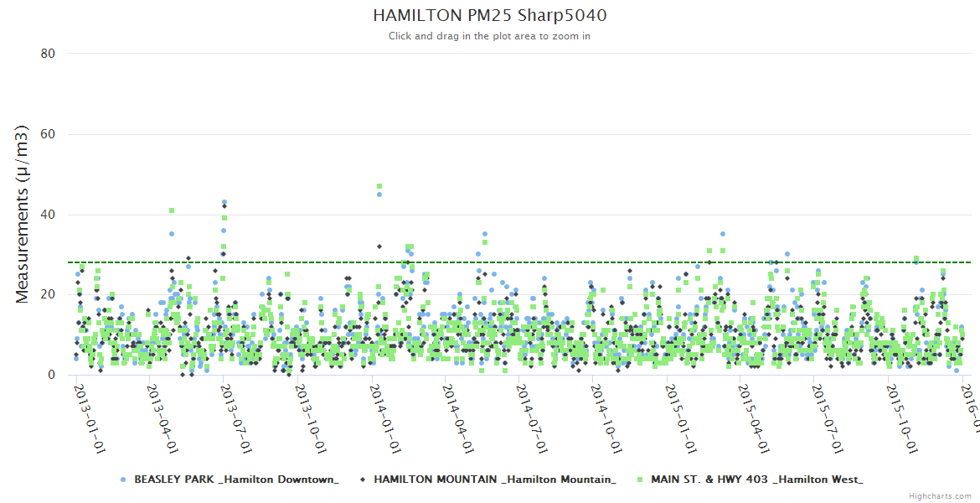
Task: Select the highest green data point near 47
Action: [x=379, y=186]
